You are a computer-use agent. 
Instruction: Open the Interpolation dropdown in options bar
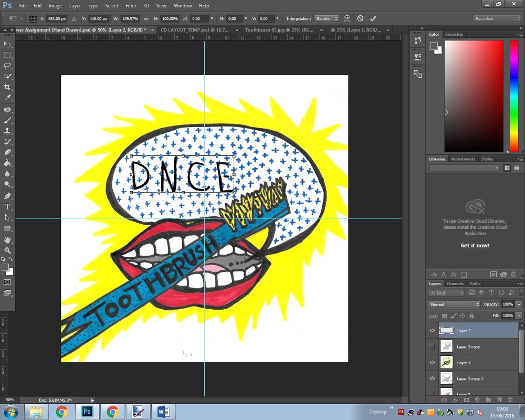(x=327, y=18)
